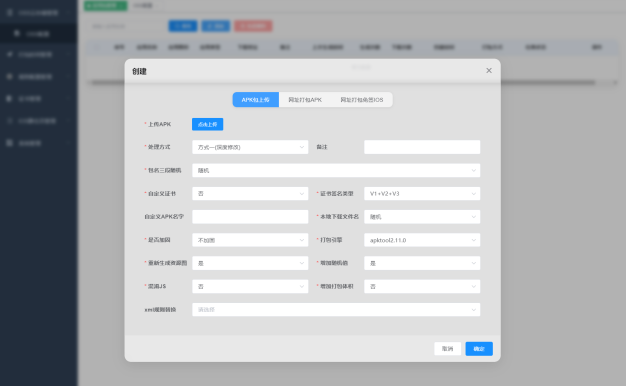The width and height of the screenshot is (626, 386).
Task: Expand the certificate signature dropdown showing V1+V2+V3
Action: tap(422, 194)
